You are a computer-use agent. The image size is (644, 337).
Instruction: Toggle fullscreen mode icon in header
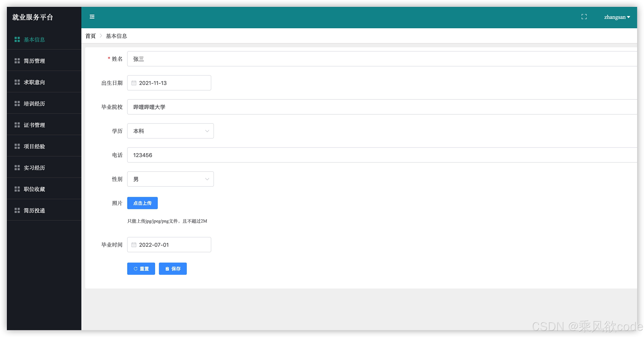(584, 17)
